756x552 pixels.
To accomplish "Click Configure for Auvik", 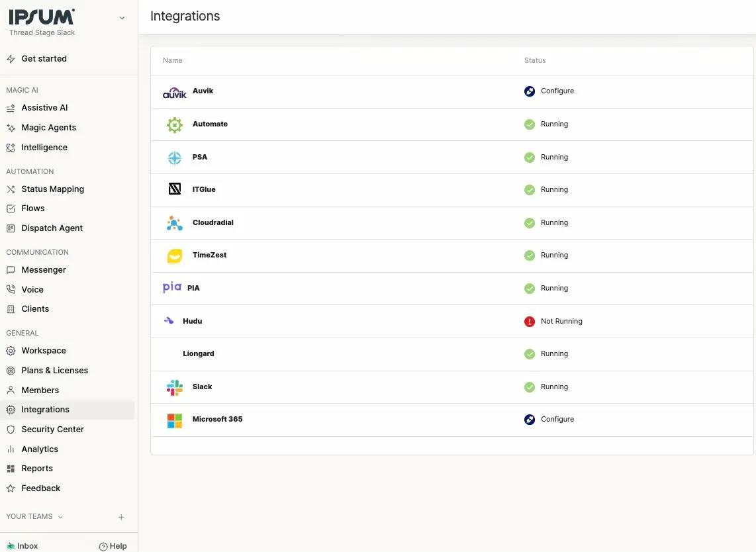I will click(x=557, y=91).
